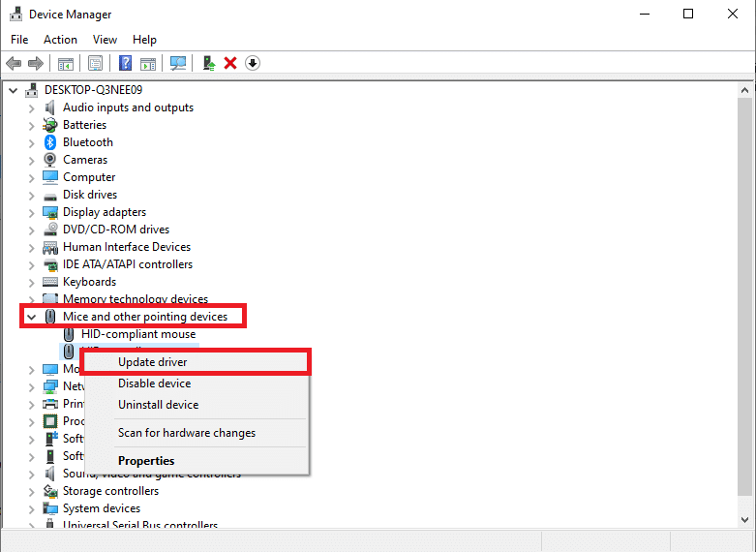Open the View menu

point(105,40)
